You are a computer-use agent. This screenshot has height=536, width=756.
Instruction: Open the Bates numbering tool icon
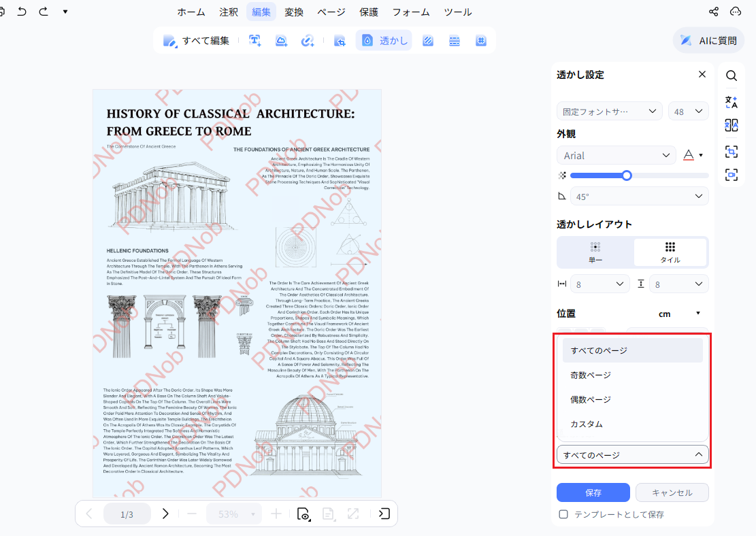coord(480,41)
